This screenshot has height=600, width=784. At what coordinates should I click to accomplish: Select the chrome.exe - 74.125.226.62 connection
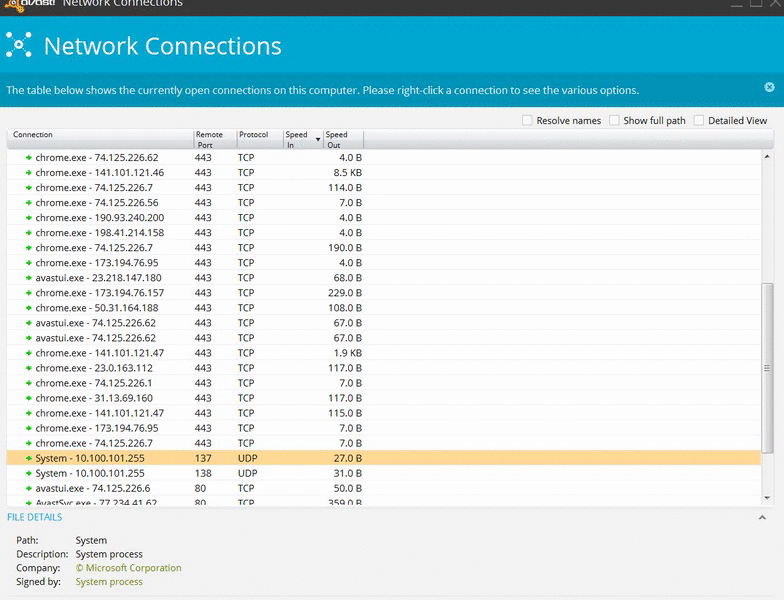(x=384, y=158)
